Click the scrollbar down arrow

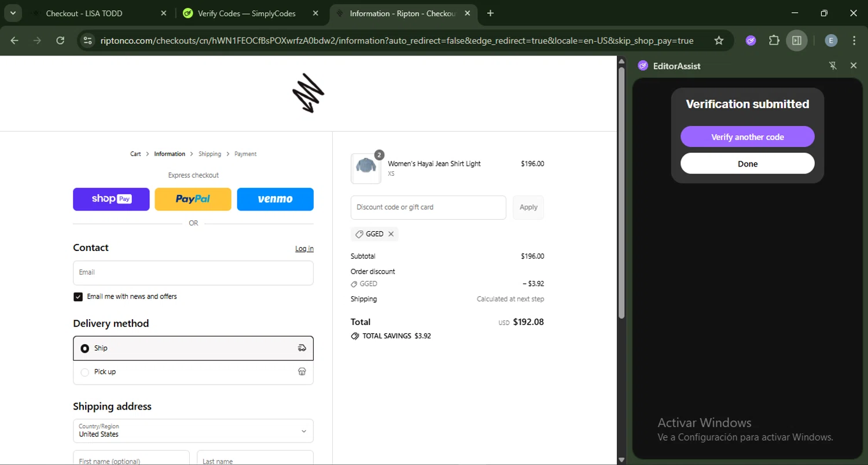(x=621, y=460)
